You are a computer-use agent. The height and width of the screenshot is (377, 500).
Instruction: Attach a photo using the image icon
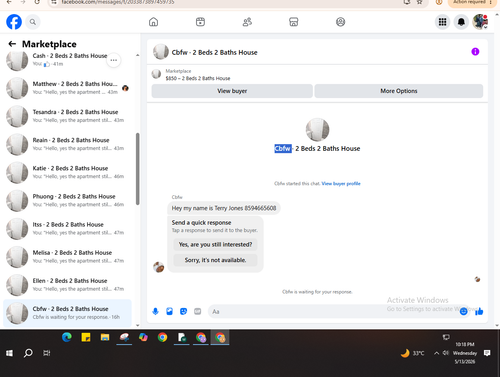(169, 311)
